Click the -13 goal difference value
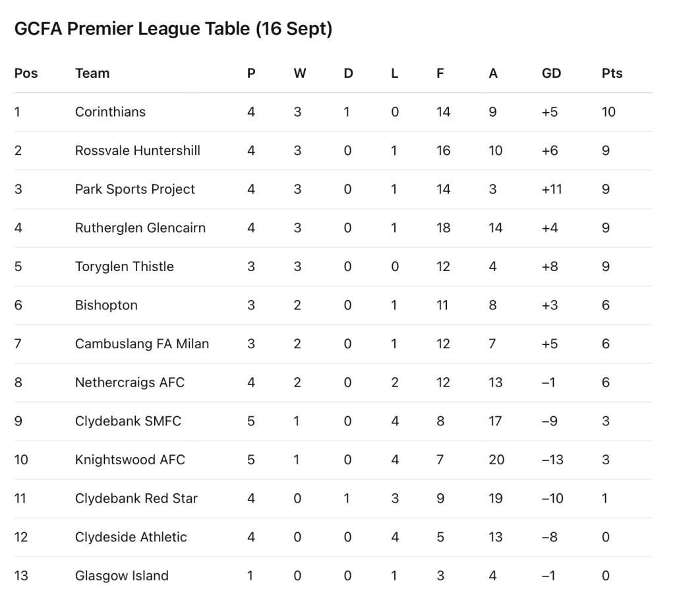Screen dimensions: 675x616 click(x=552, y=460)
